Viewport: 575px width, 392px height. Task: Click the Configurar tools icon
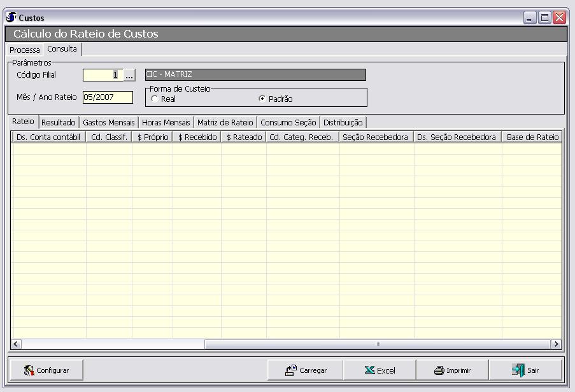pyautogui.click(x=29, y=370)
